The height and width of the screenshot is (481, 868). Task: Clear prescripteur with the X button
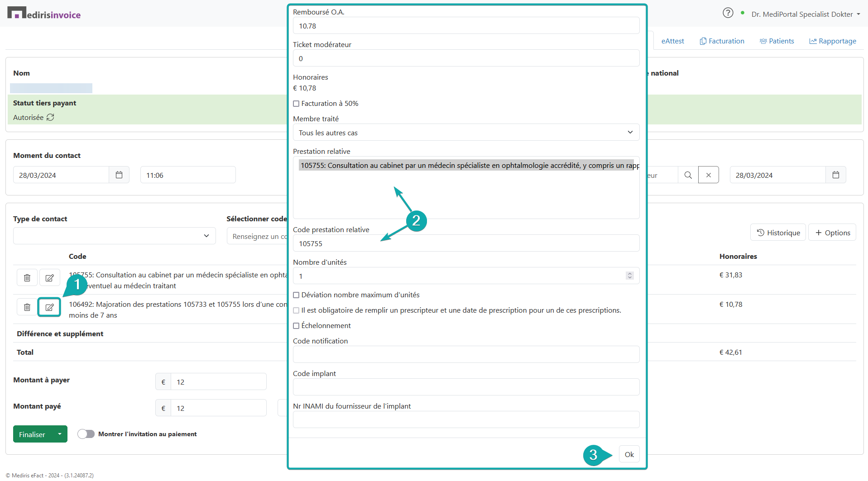pos(709,175)
